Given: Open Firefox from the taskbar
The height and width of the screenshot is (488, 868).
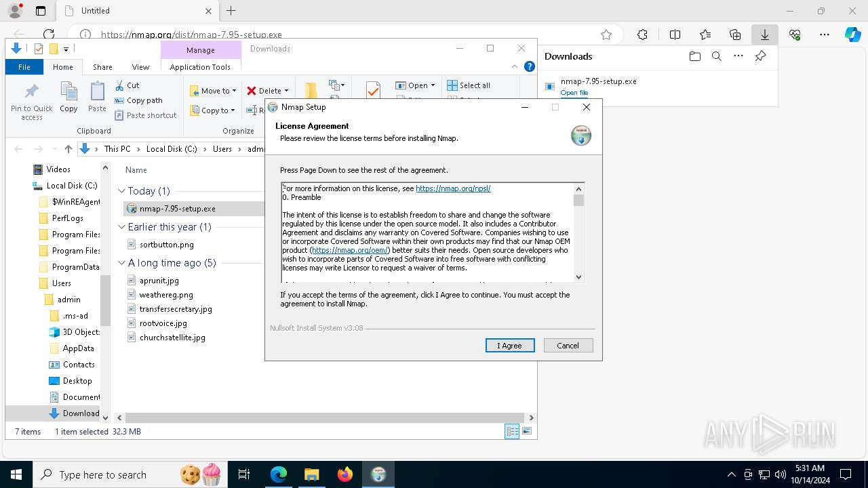Looking at the screenshot, I should (x=345, y=474).
